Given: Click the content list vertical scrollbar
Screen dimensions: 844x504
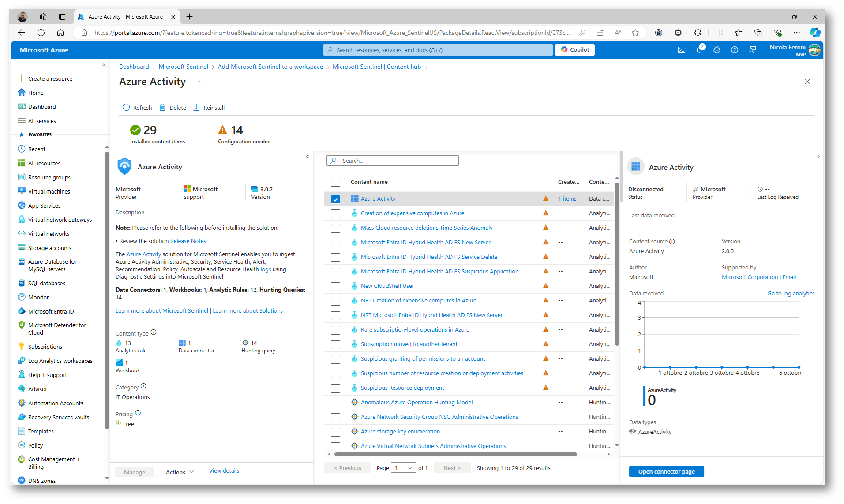Looking at the screenshot, I should tap(617, 264).
